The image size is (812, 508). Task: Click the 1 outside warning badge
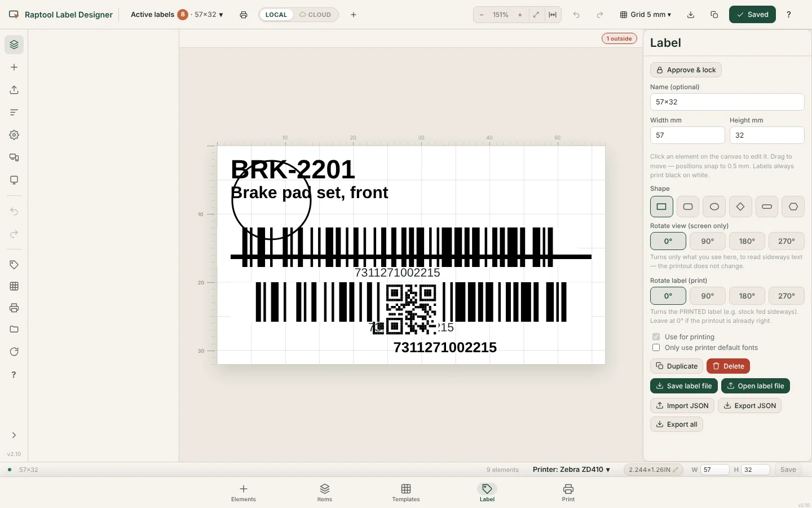pos(619,39)
